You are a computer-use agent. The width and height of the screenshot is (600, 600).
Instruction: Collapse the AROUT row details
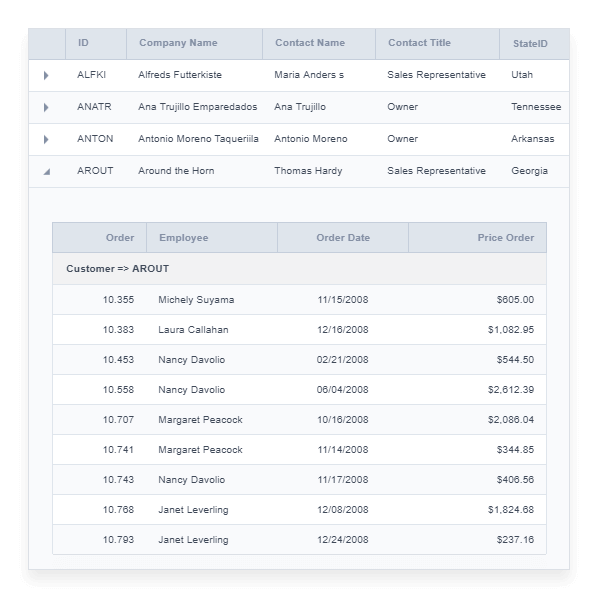pyautogui.click(x=47, y=172)
